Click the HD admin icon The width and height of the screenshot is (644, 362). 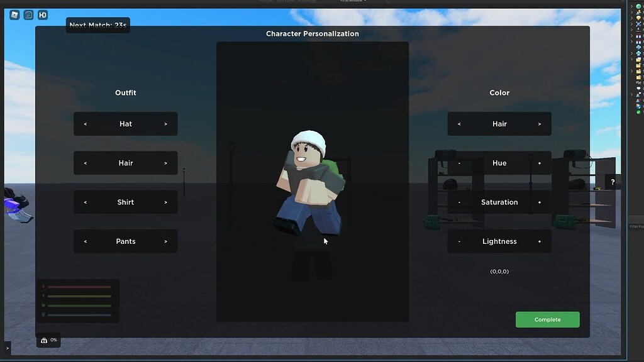coord(43,15)
